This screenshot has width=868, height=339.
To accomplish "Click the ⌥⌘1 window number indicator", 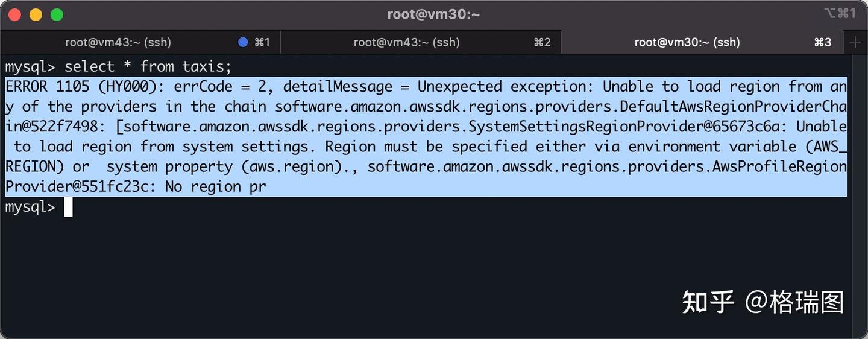I will (x=840, y=13).
